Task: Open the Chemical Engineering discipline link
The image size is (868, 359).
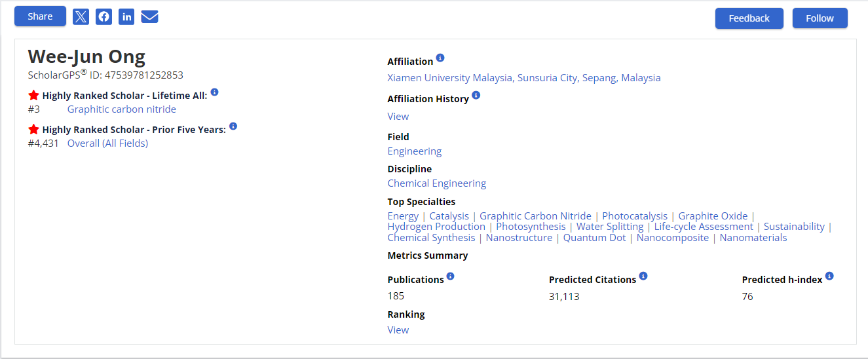Action: click(437, 183)
